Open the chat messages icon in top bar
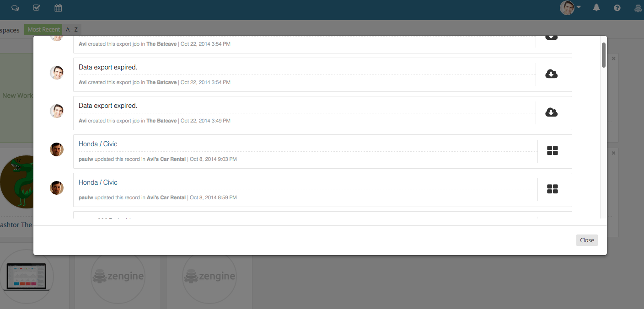Screen dimensions: 644x309 [x=15, y=8]
